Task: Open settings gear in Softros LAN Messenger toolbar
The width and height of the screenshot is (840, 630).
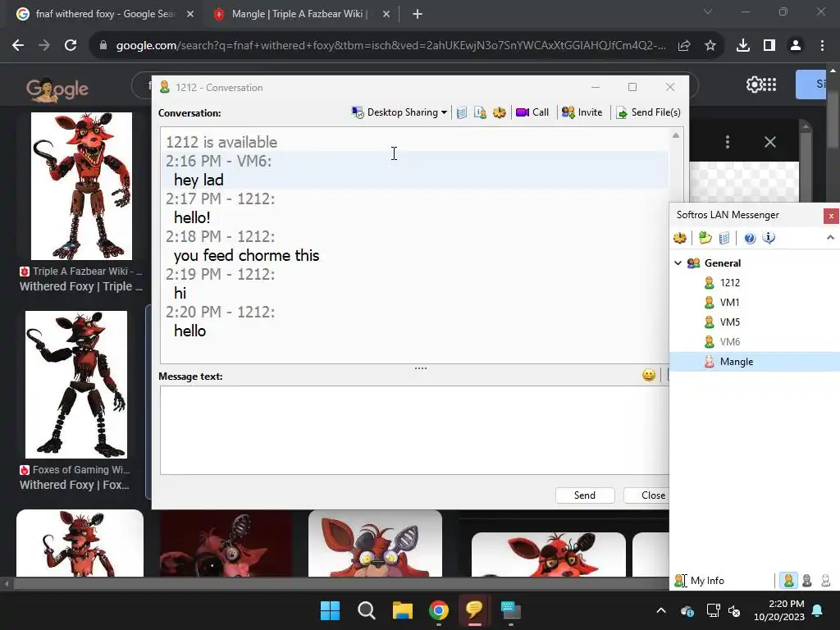Action: [x=680, y=238]
